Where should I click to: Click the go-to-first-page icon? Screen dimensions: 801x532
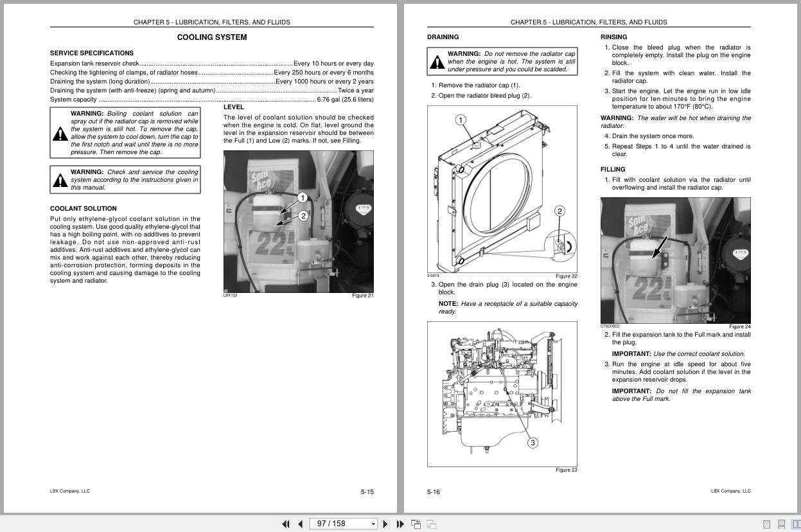pos(285,524)
